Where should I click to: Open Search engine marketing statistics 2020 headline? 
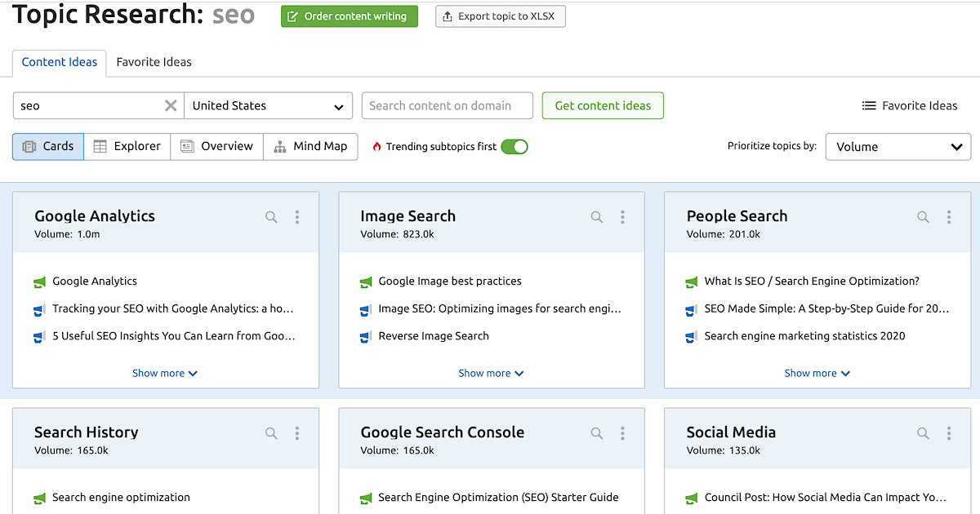(x=805, y=335)
